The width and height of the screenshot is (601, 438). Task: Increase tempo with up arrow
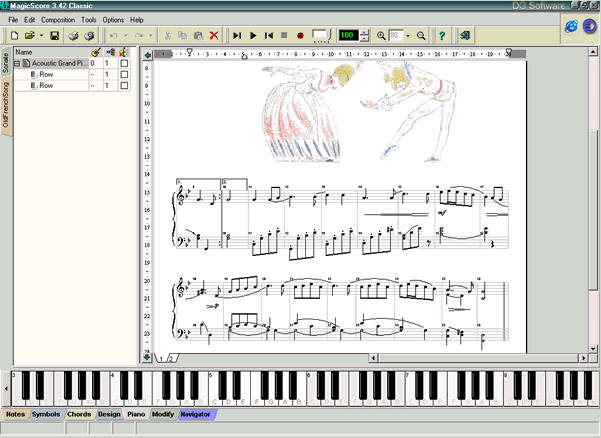[x=365, y=32]
